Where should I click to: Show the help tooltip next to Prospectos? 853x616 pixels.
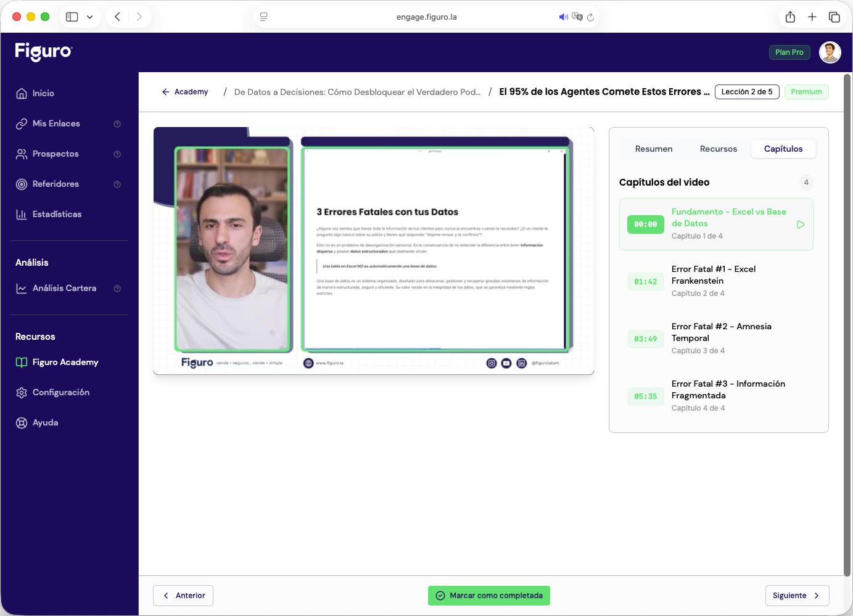[117, 154]
